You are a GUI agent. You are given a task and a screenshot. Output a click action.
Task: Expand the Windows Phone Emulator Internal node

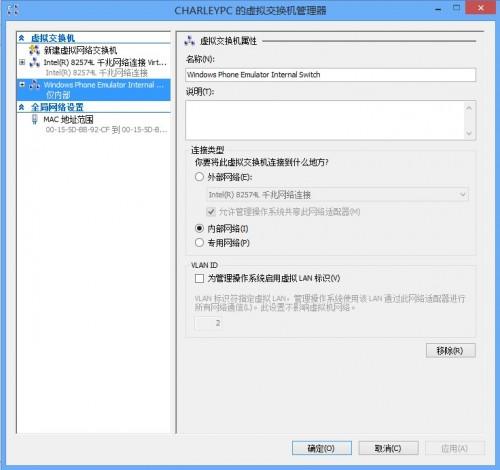pyautogui.click(x=22, y=85)
